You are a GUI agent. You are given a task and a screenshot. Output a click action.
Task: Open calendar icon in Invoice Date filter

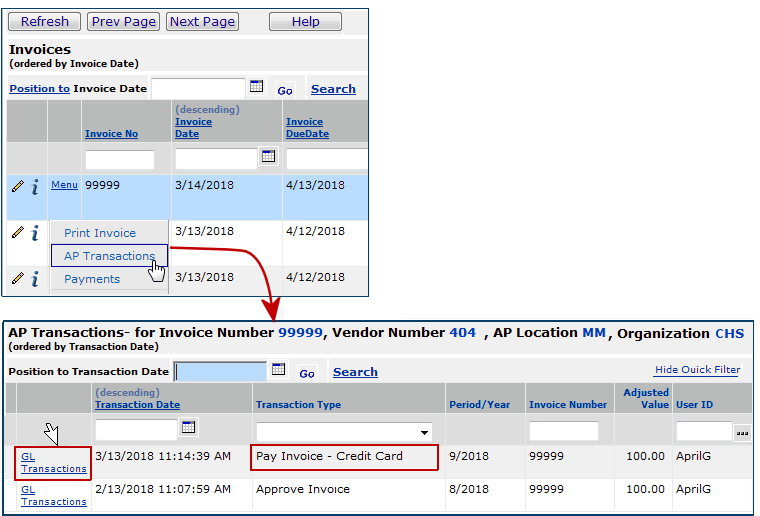[x=268, y=156]
